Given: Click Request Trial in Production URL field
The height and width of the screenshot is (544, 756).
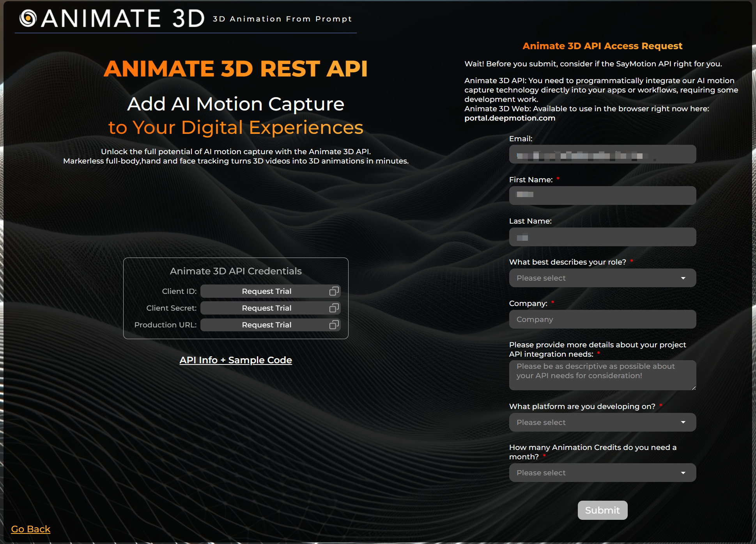Looking at the screenshot, I should [266, 325].
